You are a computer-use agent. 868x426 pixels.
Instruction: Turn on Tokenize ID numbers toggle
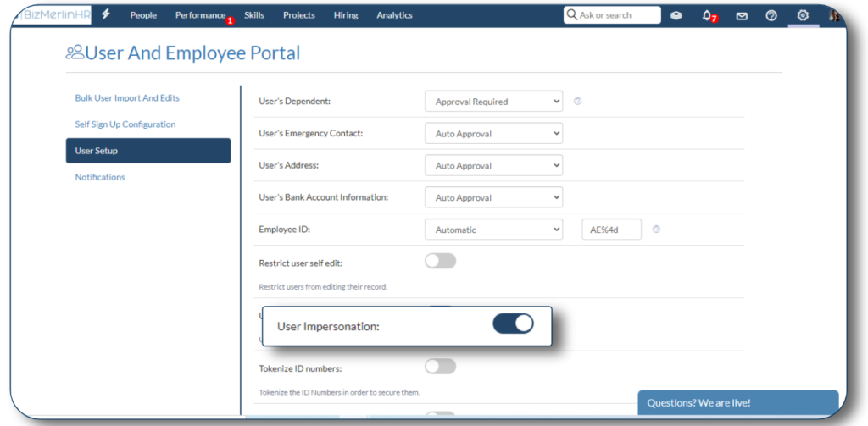[x=441, y=366]
